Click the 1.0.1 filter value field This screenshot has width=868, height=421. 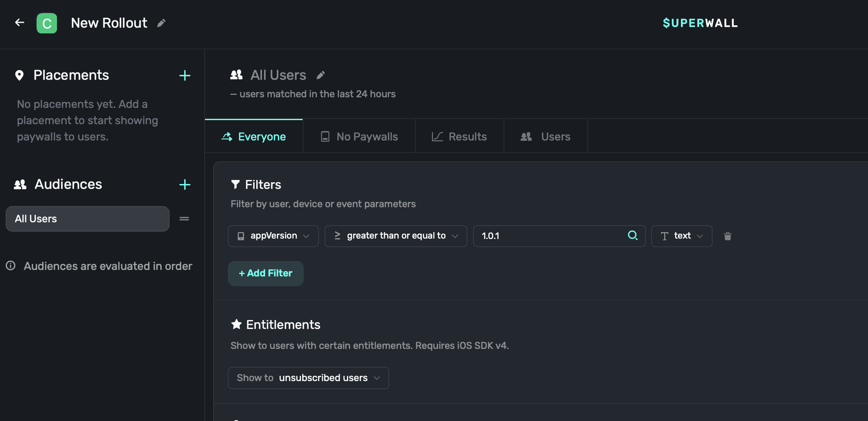pyautogui.click(x=549, y=236)
